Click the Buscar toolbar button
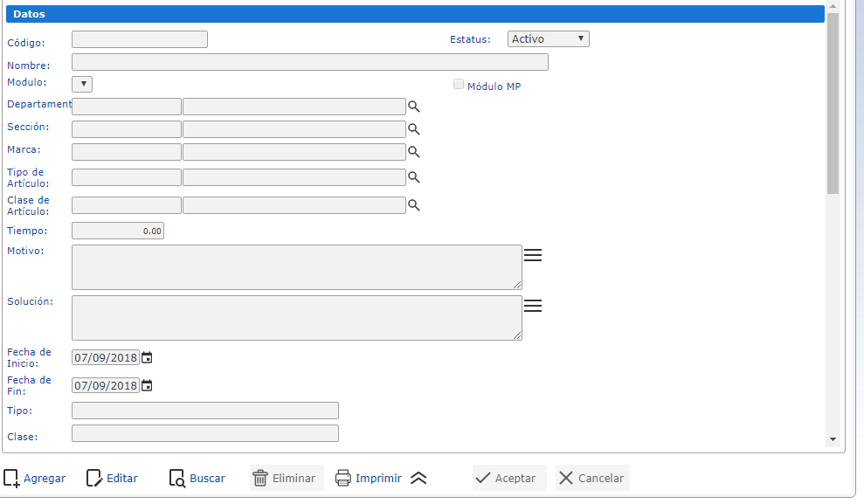 tap(197, 478)
